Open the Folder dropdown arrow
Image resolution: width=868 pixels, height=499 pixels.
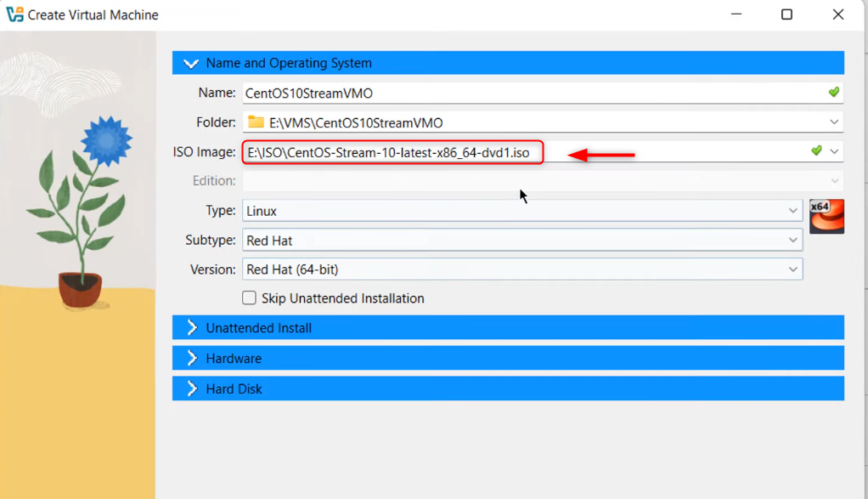[x=833, y=122]
